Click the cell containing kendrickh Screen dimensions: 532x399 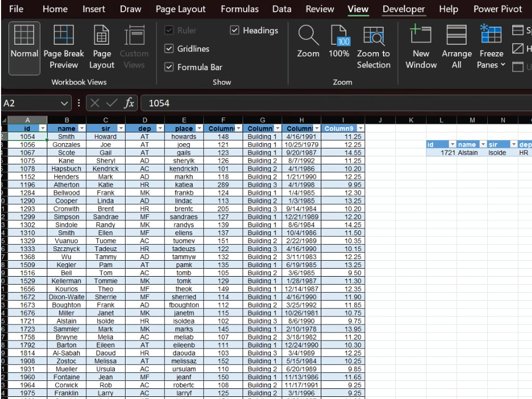point(184,169)
